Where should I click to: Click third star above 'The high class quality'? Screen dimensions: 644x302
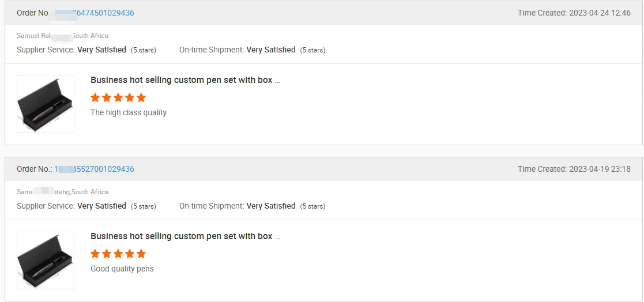pyautogui.click(x=118, y=97)
